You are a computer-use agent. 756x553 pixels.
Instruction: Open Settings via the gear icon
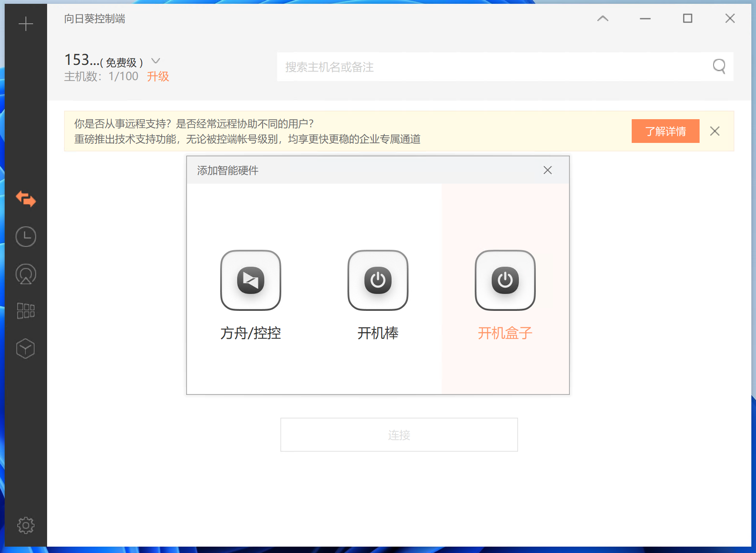pyautogui.click(x=26, y=525)
